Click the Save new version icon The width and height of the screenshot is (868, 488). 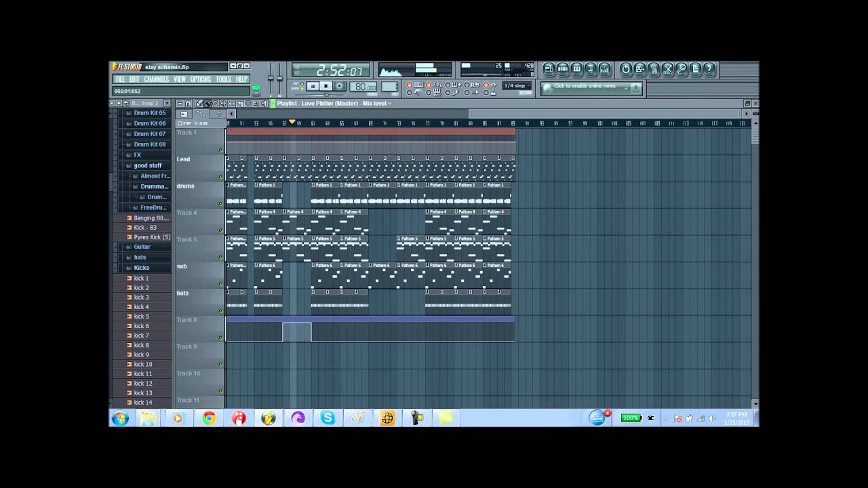(639, 69)
